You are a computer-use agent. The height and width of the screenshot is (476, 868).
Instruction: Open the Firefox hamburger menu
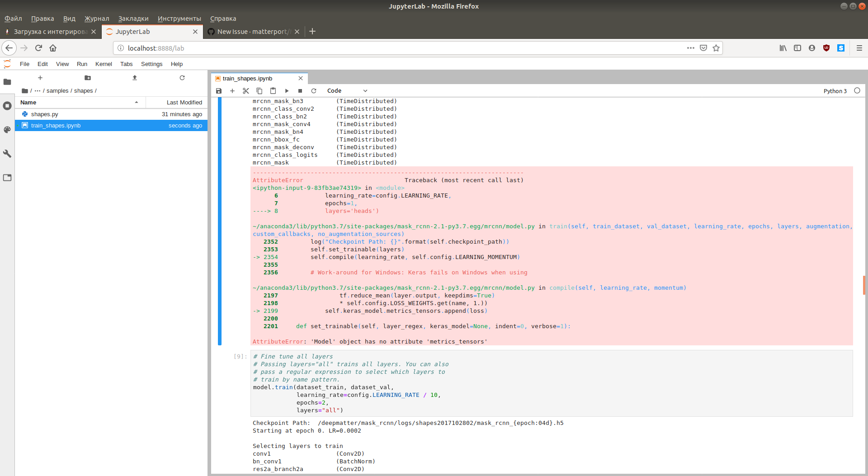(859, 48)
